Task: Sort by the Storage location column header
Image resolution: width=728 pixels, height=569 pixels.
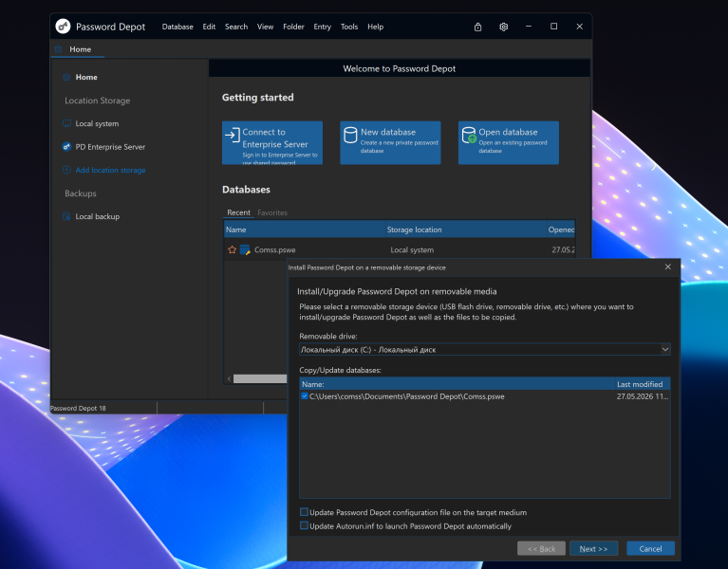Action: pos(466,229)
